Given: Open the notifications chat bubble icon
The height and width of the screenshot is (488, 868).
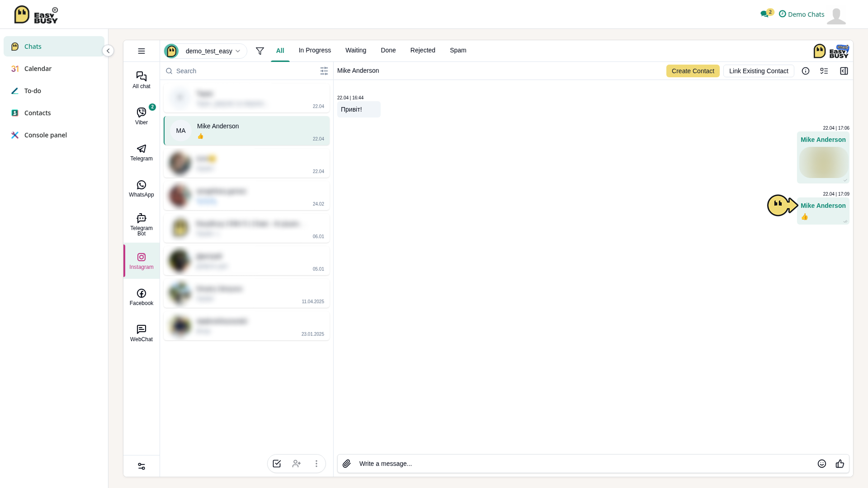Looking at the screenshot, I should [765, 14].
